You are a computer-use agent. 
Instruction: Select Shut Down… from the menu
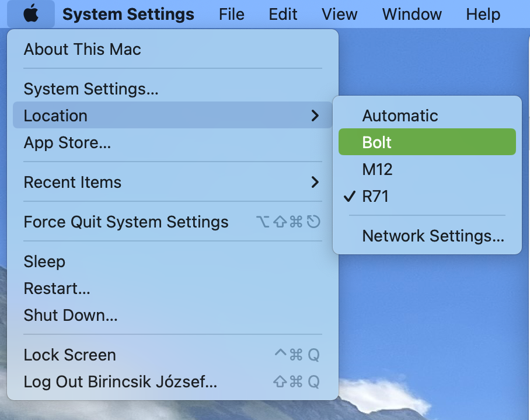coord(172,315)
